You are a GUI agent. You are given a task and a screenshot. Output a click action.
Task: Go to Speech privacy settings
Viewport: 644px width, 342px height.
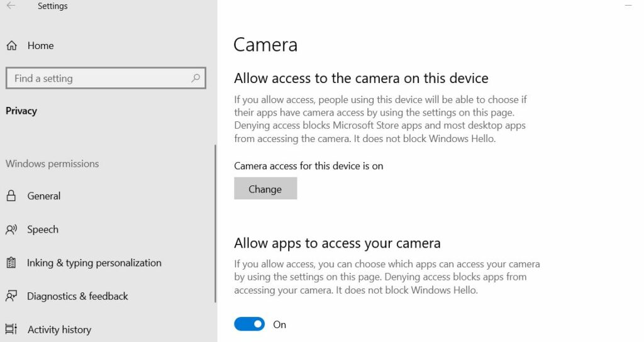43,229
